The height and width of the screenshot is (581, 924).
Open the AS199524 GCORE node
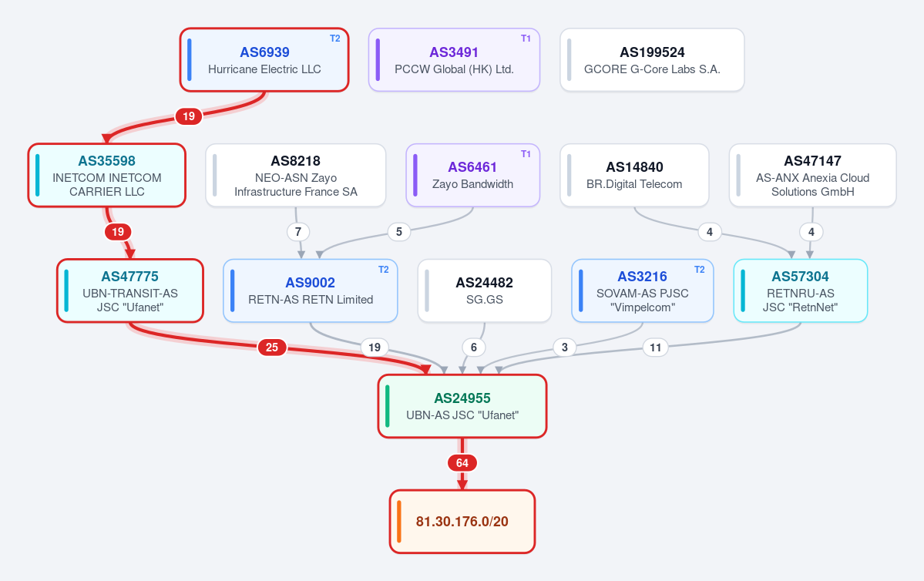[652, 60]
